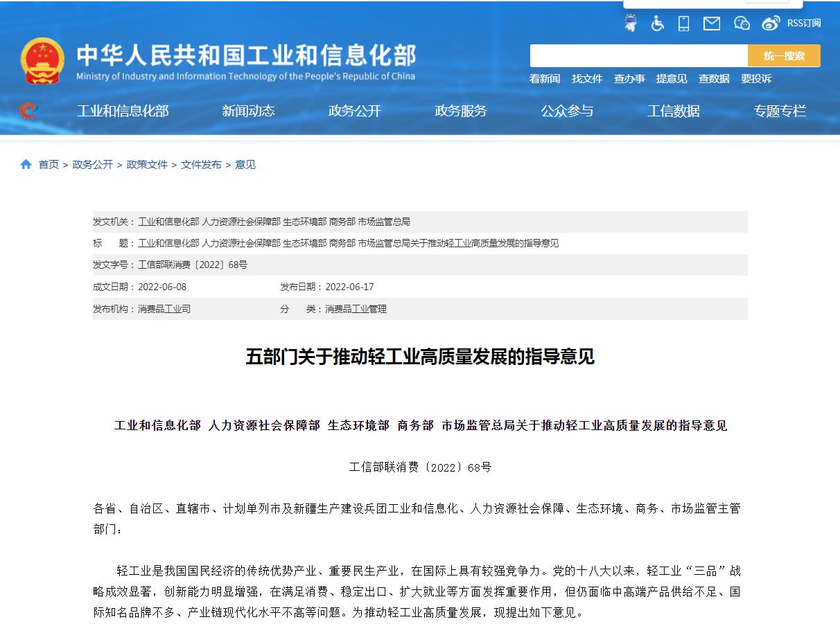Select 要投诉 quick link
Image resolution: width=840 pixels, height=633 pixels.
756,79
